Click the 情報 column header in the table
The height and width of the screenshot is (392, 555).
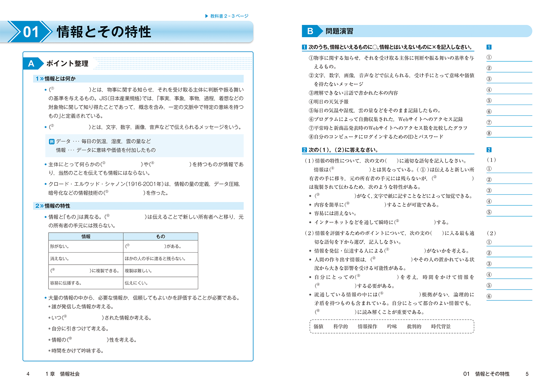point(86,237)
